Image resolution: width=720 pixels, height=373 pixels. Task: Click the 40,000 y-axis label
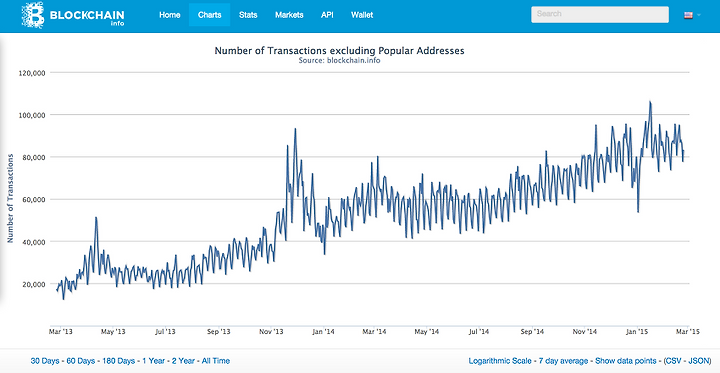click(x=33, y=242)
